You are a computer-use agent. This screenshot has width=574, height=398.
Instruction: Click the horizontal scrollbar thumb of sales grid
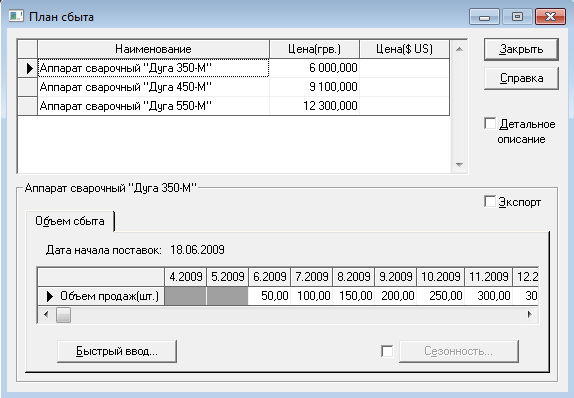click(x=63, y=315)
